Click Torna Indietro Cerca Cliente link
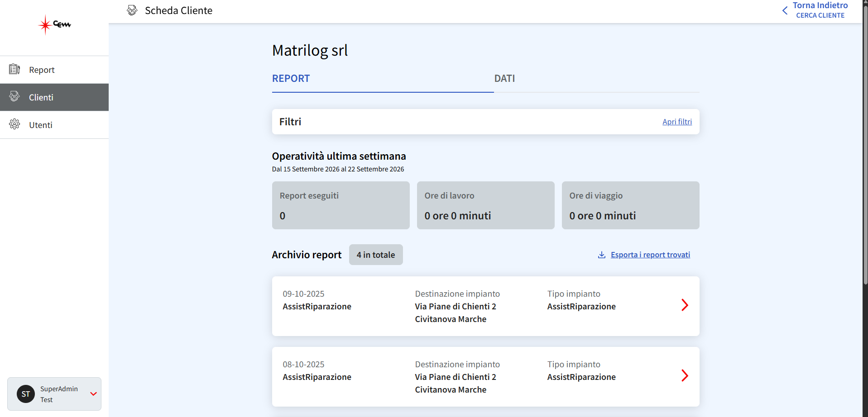The height and width of the screenshot is (417, 868). [820, 10]
